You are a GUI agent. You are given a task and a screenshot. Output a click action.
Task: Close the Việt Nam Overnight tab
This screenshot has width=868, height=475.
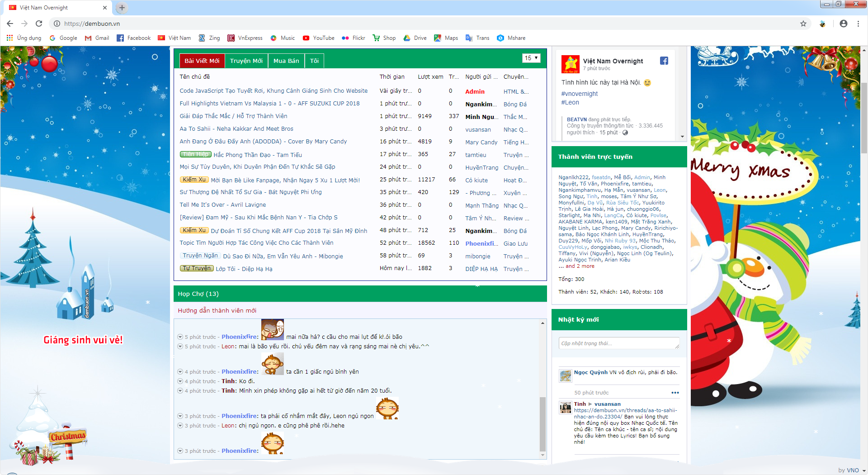tap(105, 8)
